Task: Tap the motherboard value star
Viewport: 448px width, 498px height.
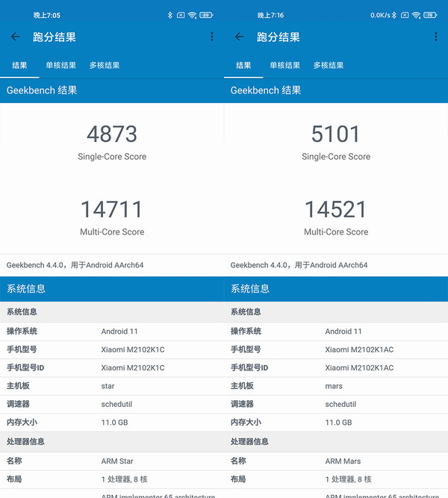Action: pyautogui.click(x=108, y=386)
